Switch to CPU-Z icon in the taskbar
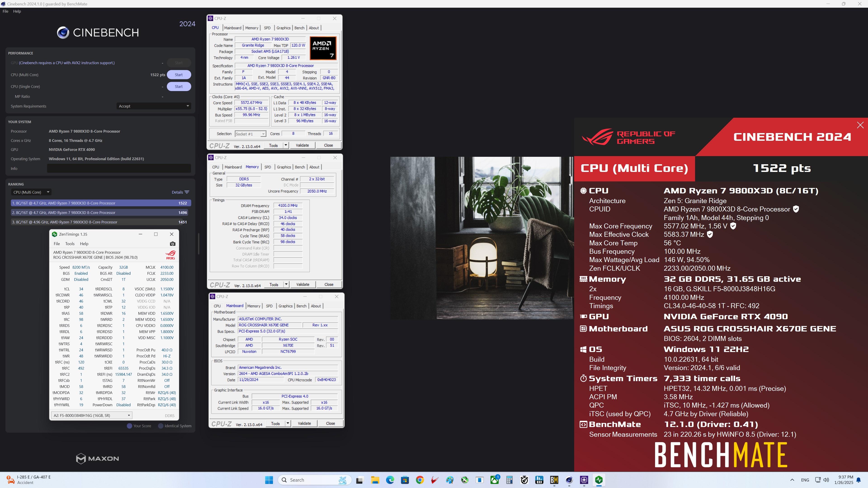Screen dimensions: 868x488 click(584, 480)
